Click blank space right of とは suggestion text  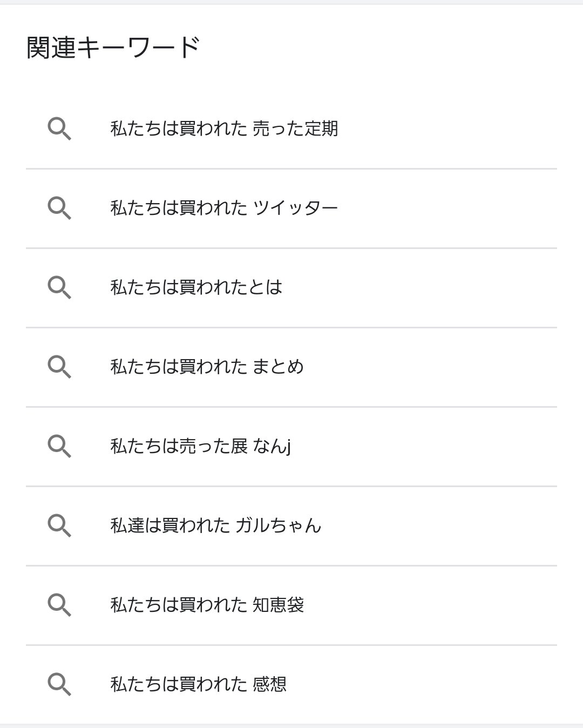(421, 287)
